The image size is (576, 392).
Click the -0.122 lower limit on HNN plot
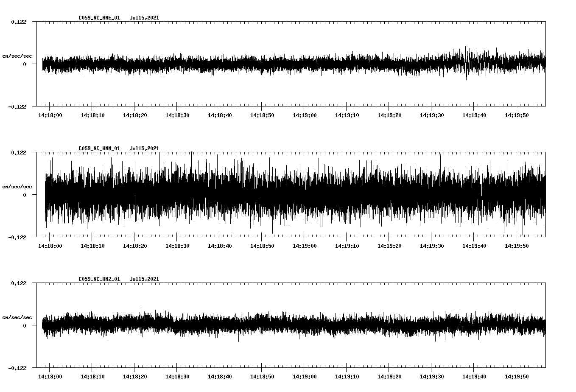[x=17, y=238]
